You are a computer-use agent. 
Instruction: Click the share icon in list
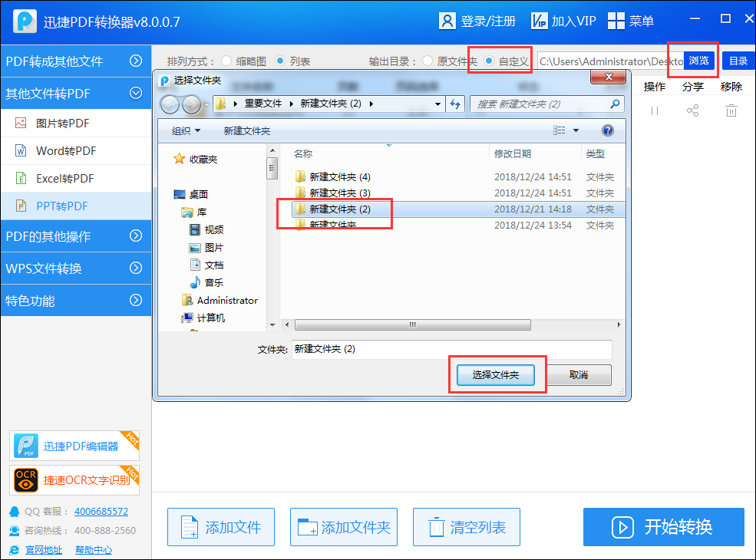692,110
